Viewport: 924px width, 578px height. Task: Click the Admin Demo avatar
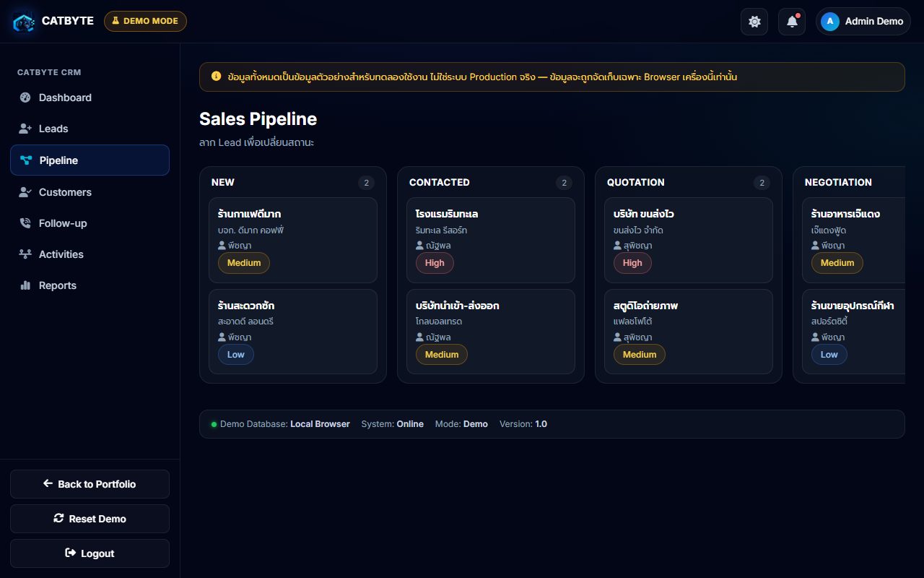tap(830, 22)
